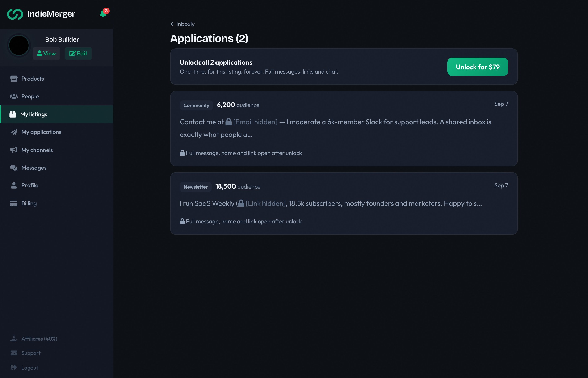Open My channels in the sidebar
This screenshot has height=378, width=588.
[x=57, y=150]
